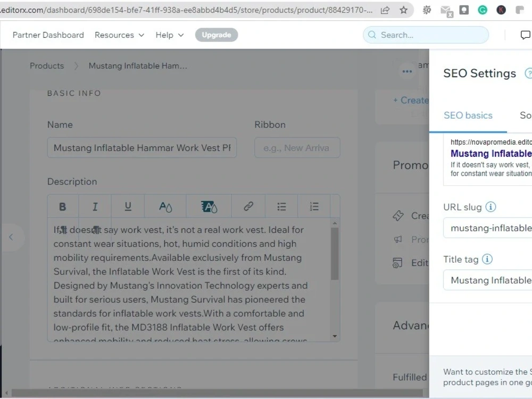Click the preview URL https://novapromedia text
This screenshot has height=399, width=532.
coord(491,142)
